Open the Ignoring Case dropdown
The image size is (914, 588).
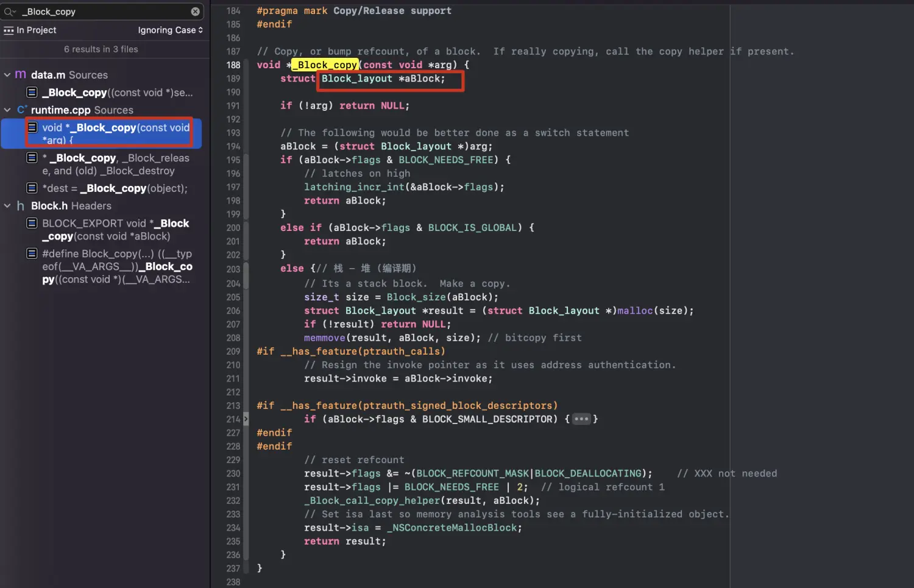click(170, 30)
